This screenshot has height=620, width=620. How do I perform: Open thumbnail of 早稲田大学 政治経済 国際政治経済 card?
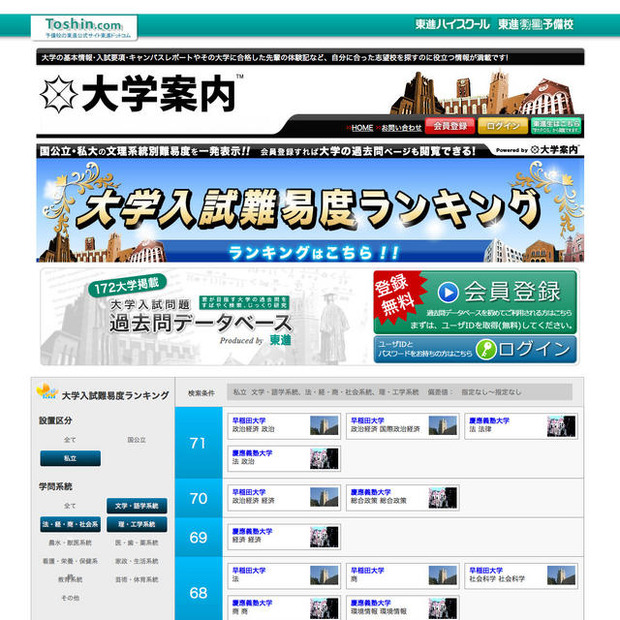[x=442, y=425]
